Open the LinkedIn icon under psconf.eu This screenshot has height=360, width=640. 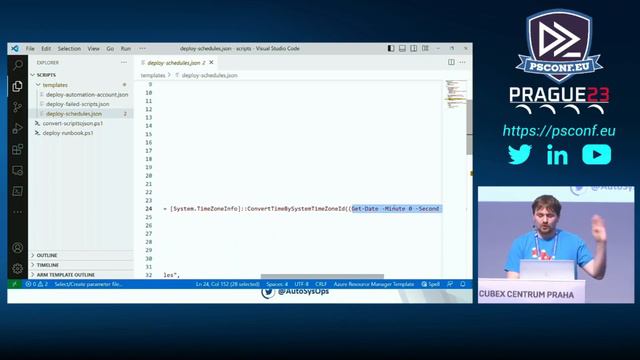click(x=558, y=155)
